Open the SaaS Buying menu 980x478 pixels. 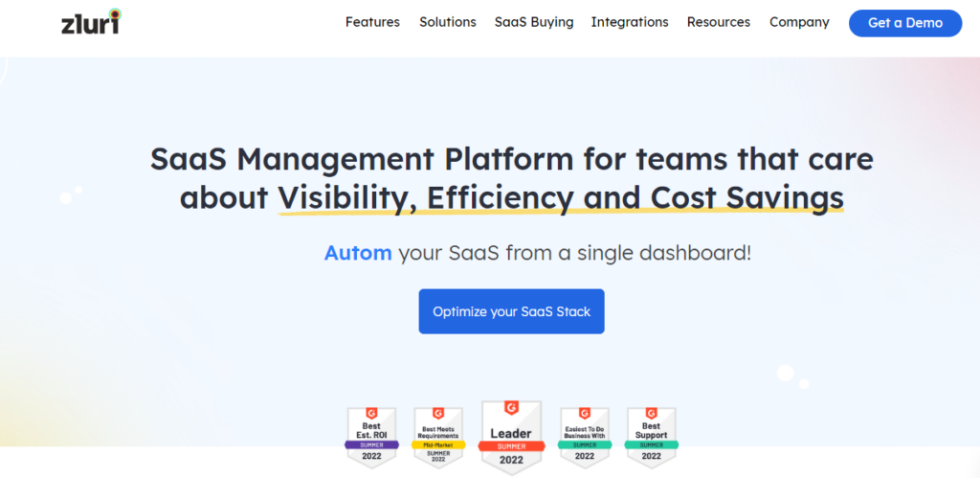[x=534, y=23]
